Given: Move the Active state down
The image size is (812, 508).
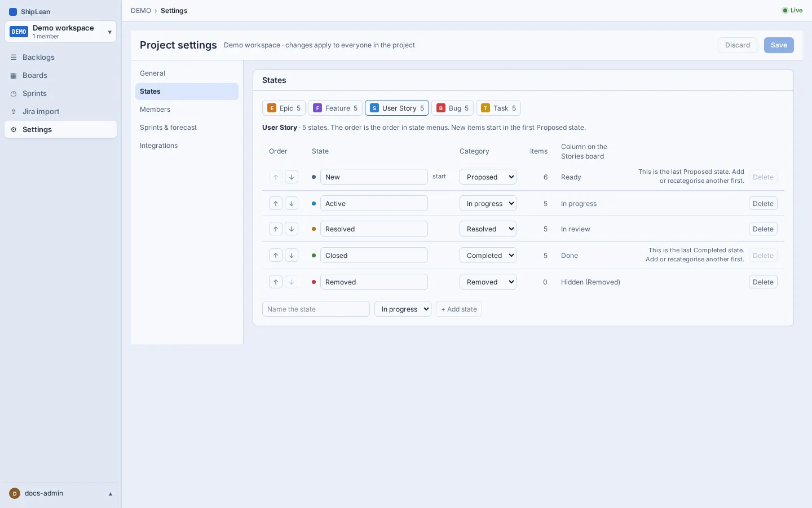Looking at the screenshot, I should [292, 203].
